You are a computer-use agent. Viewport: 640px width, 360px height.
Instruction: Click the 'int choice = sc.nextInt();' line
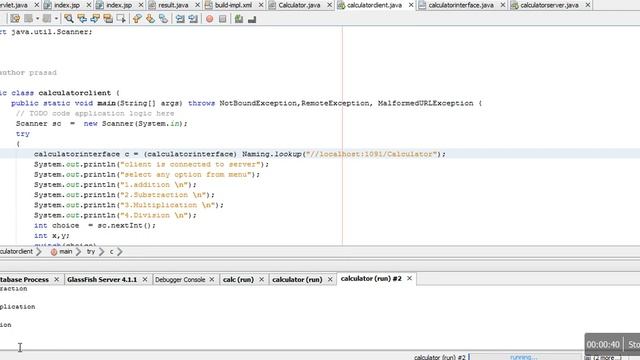click(x=95, y=225)
